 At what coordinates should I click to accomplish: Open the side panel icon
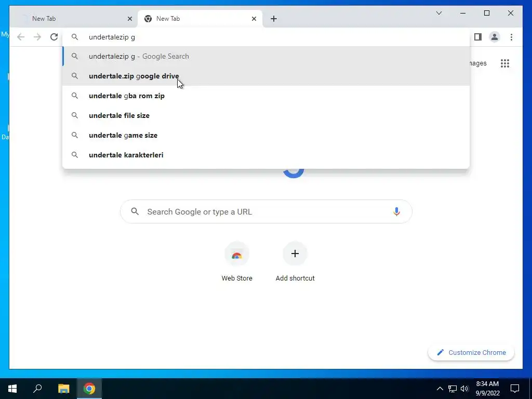(478, 37)
